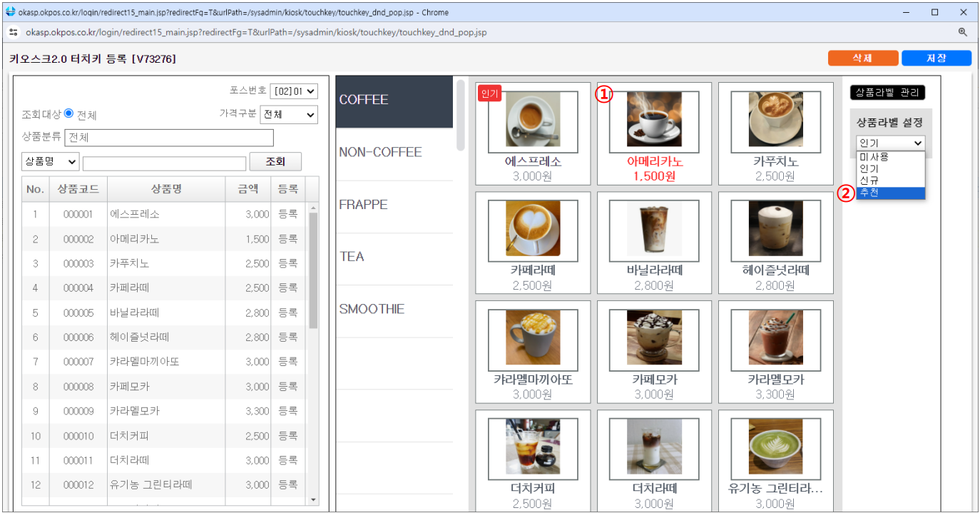This screenshot has height=513, width=980.
Task: Choose 추천 in the label dropdown list
Action: [x=890, y=193]
